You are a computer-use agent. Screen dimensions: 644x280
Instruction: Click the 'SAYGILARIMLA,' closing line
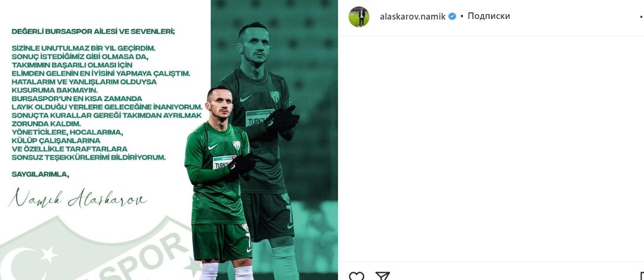click(x=40, y=174)
